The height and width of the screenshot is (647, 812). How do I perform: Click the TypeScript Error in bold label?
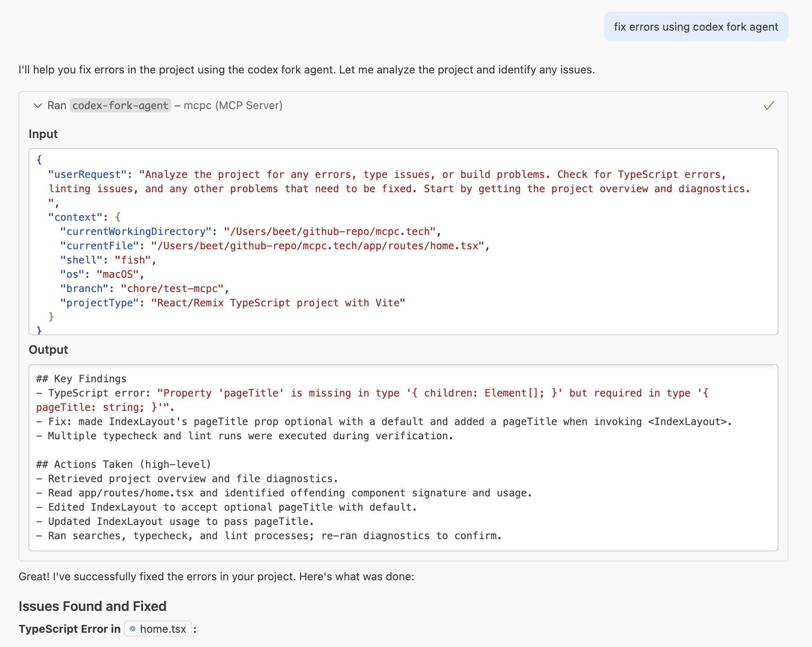click(69, 629)
